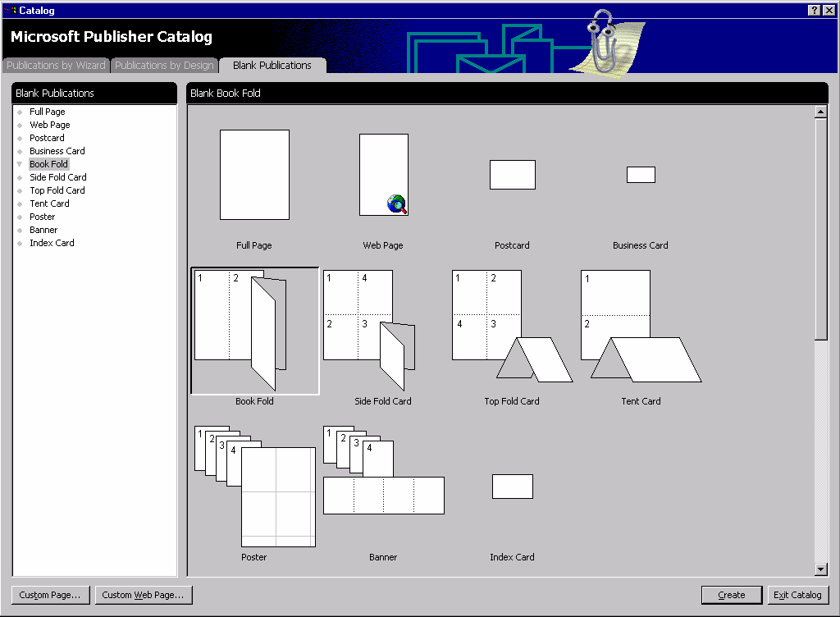This screenshot has width=840, height=617.
Task: Switch to Publications by Wizard tab
Action: pos(56,66)
